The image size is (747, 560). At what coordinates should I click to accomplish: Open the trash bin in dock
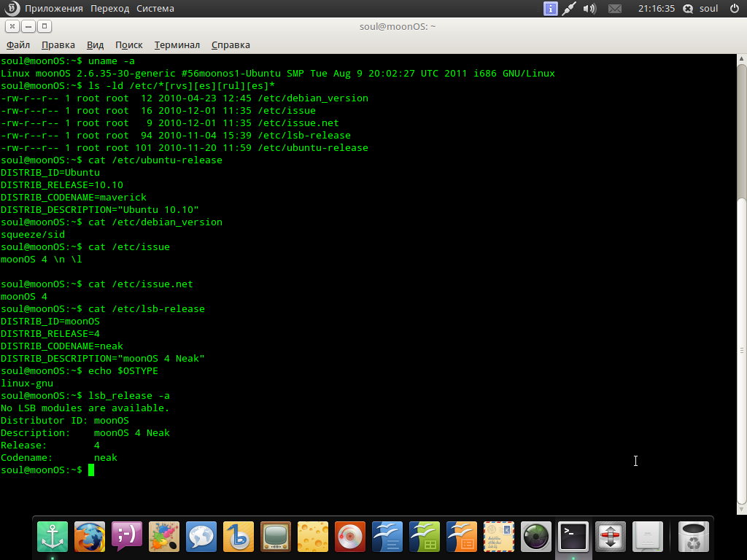[x=693, y=537]
